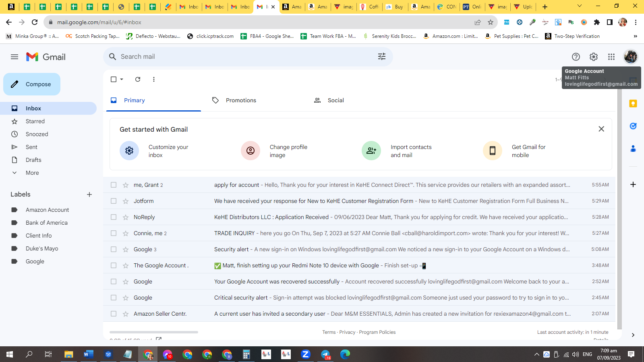
Task: Select The Google Account email checkbox
Action: (114, 265)
